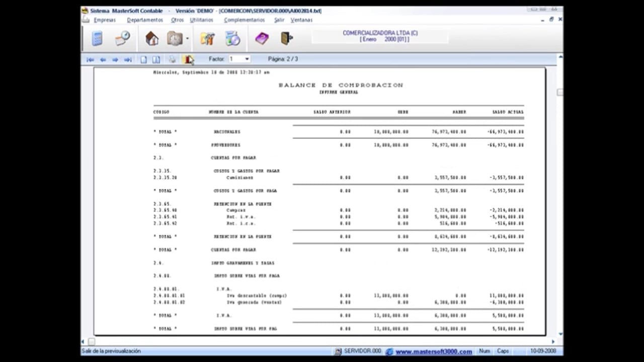
Task: Click the purple help book icon
Action: [x=262, y=38]
